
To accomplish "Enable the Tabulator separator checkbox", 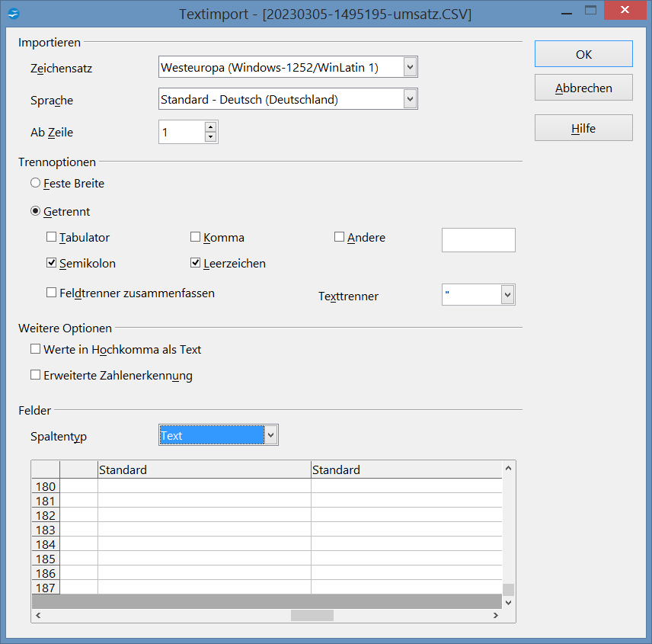I will [51, 237].
